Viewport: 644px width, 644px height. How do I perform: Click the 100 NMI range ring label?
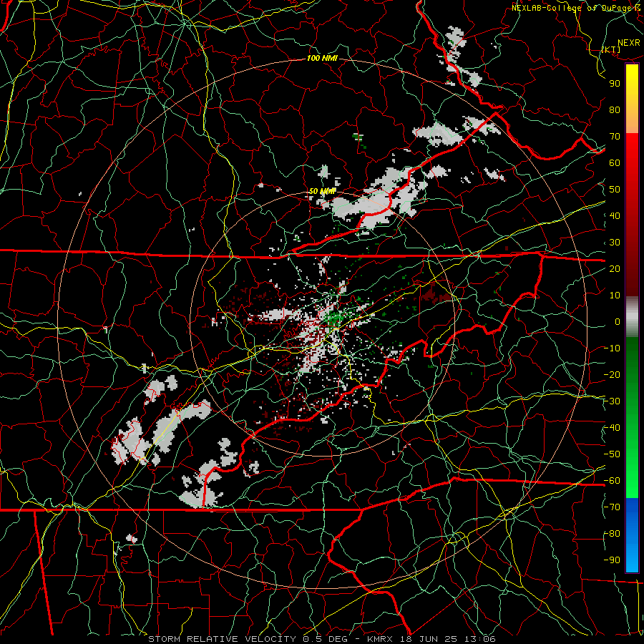tap(322, 59)
